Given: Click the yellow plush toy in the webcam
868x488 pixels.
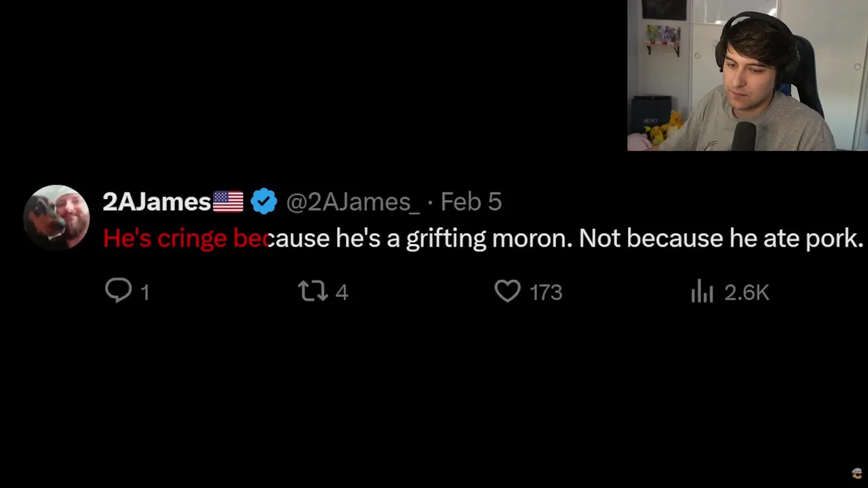Looking at the screenshot, I should 672,126.
